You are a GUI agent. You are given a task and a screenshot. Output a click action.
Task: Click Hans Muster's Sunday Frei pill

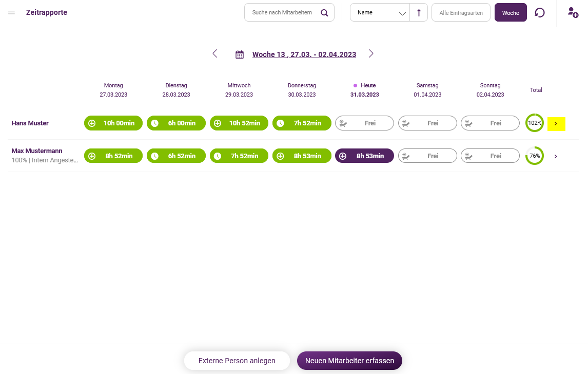(x=490, y=123)
